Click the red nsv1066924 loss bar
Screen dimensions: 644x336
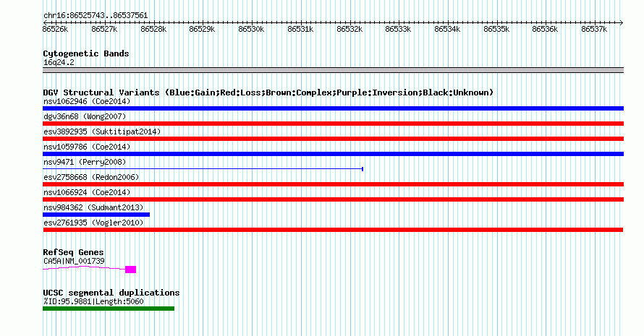(333, 199)
